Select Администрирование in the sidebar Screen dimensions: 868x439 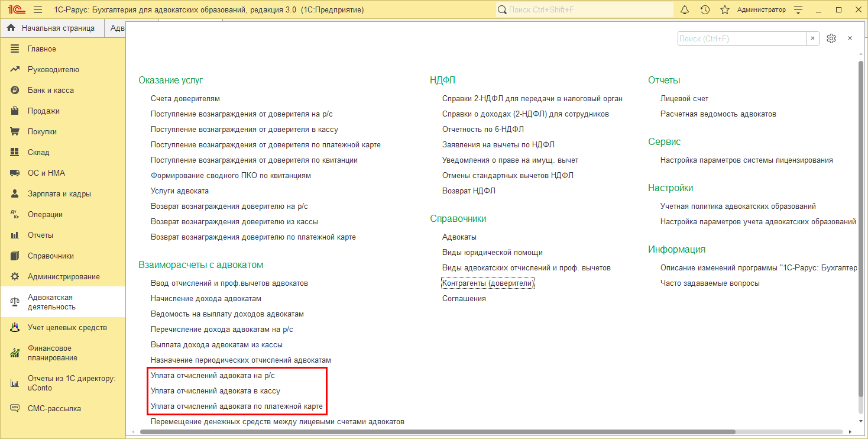63,277
